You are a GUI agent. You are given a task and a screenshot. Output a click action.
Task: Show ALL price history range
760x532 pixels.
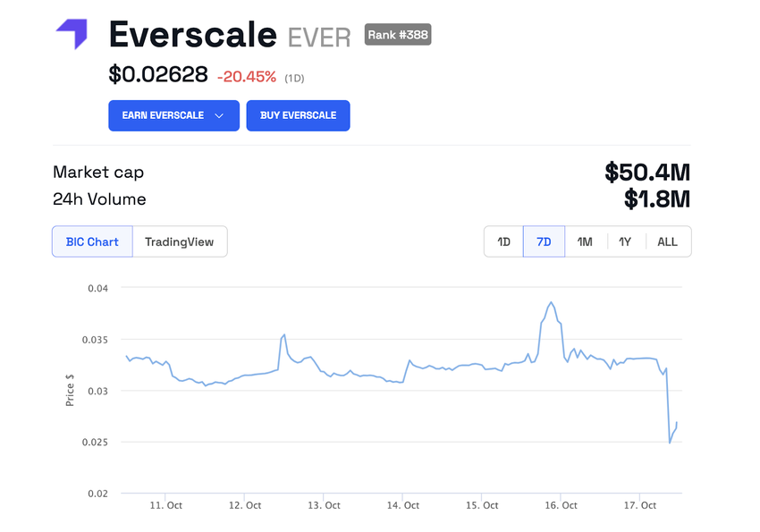tap(667, 241)
